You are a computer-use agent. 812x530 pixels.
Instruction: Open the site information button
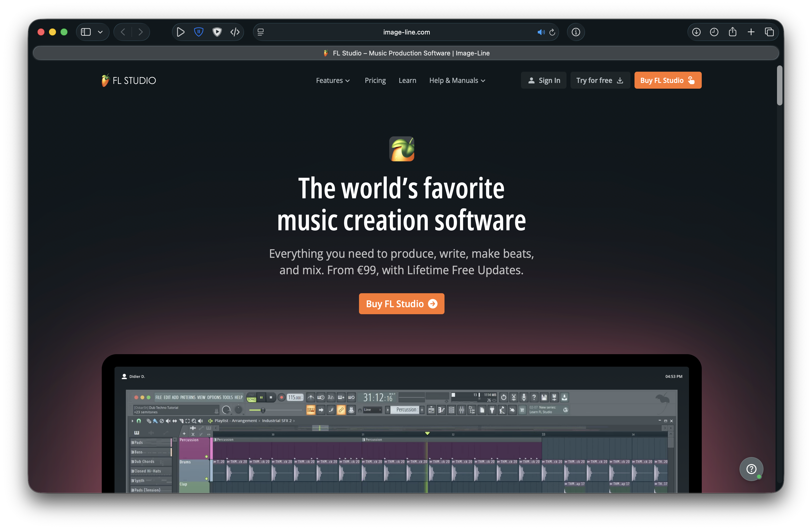(576, 32)
